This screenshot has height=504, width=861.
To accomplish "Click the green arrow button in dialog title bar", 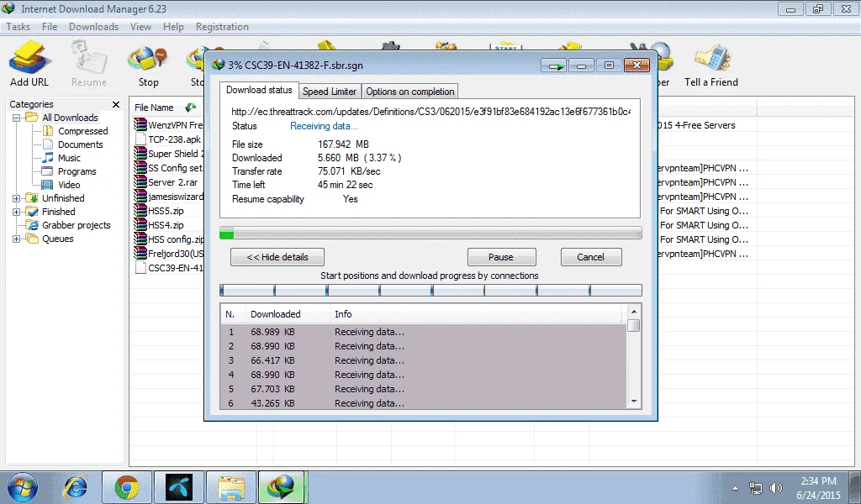I will pos(554,66).
